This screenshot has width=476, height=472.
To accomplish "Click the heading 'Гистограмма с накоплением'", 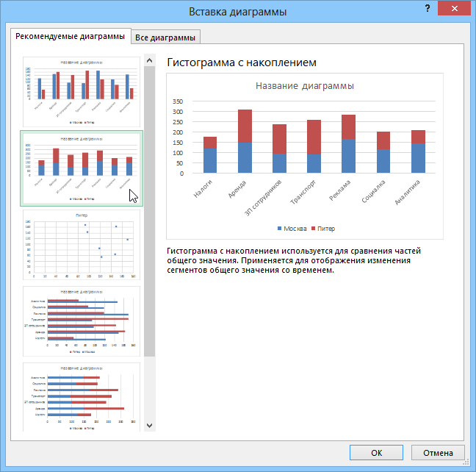I will [x=242, y=62].
